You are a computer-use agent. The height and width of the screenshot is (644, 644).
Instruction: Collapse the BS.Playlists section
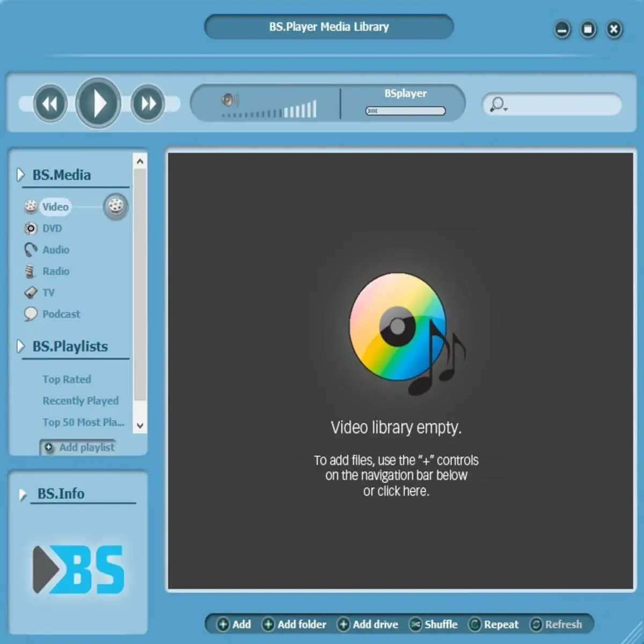20,346
